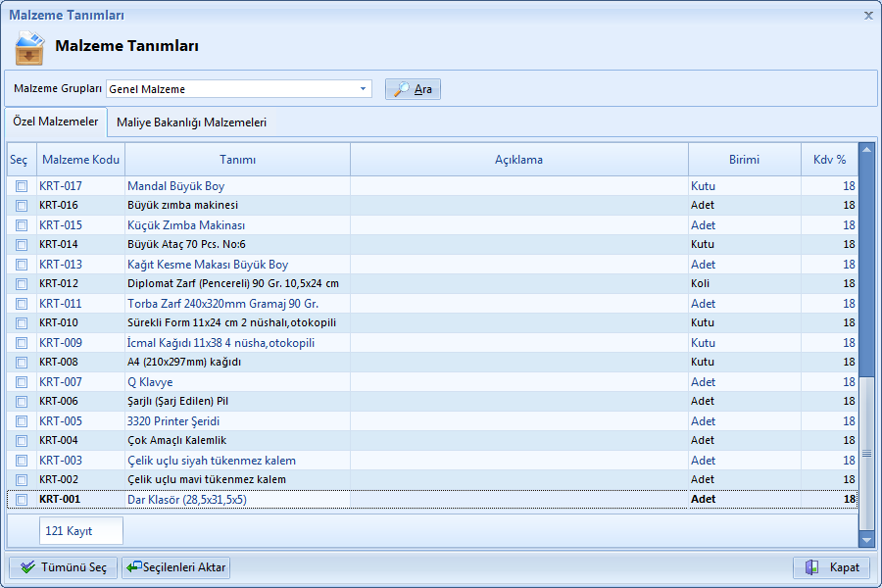Click the Malzeme Tanımları box icon in header
882x588 pixels.
point(29,47)
